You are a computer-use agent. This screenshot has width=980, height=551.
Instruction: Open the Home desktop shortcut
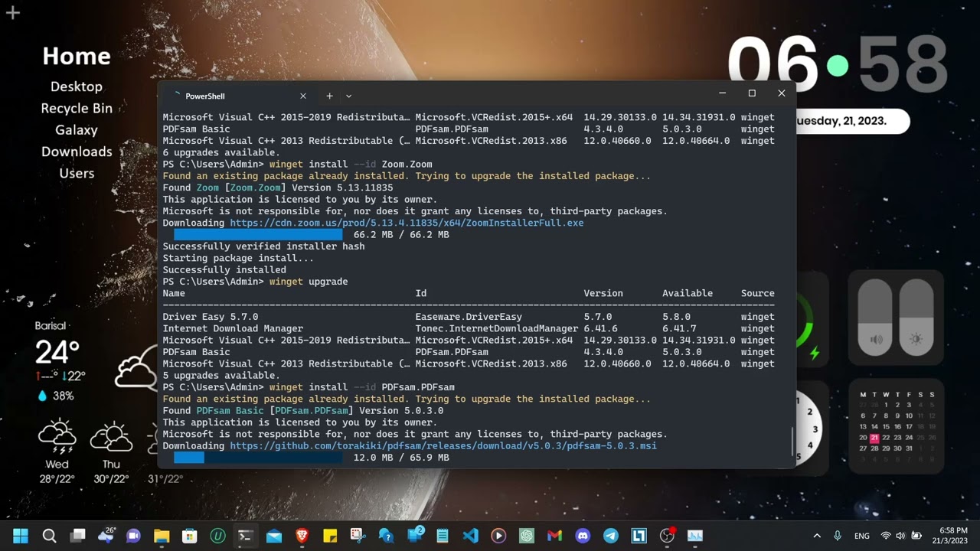tap(77, 56)
